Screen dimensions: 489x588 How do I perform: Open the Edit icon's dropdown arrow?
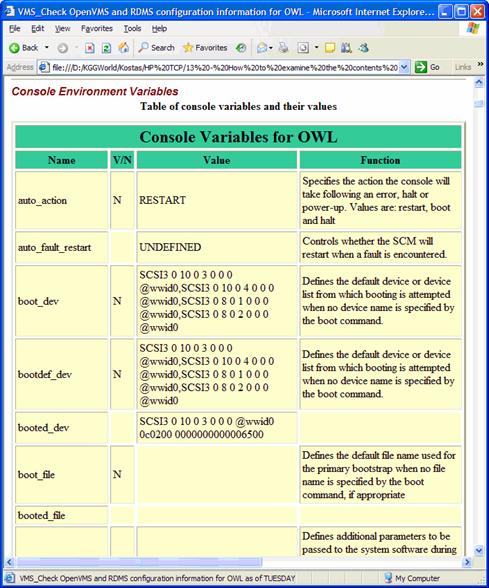pos(316,48)
